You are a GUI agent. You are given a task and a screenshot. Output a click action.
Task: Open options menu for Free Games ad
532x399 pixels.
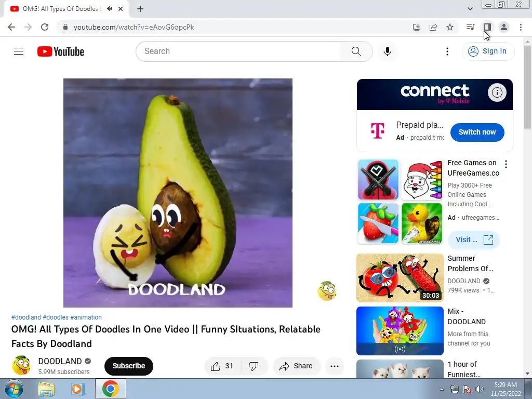pyautogui.click(x=506, y=164)
